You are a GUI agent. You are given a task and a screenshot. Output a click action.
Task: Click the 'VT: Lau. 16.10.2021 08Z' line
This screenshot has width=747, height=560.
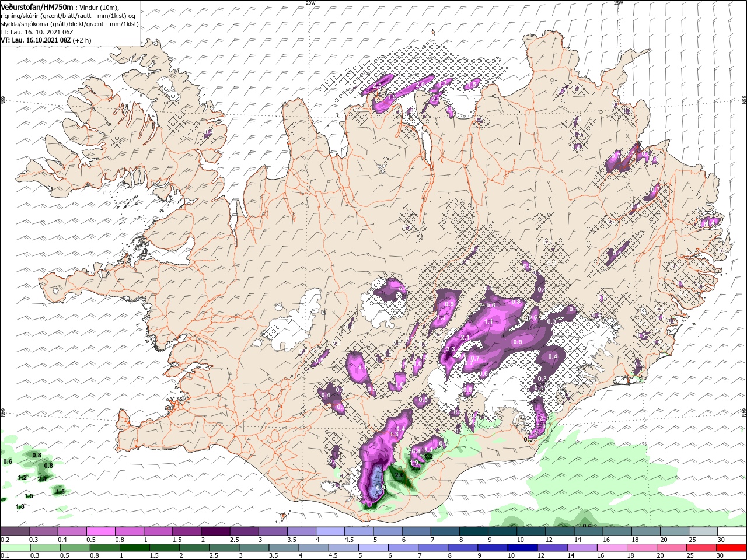click(36, 40)
